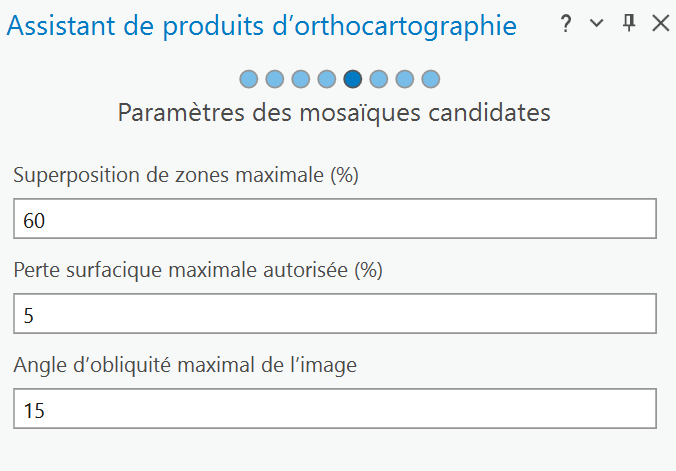
Task: Click the Angle d'obliquité maximal field
Action: [335, 409]
